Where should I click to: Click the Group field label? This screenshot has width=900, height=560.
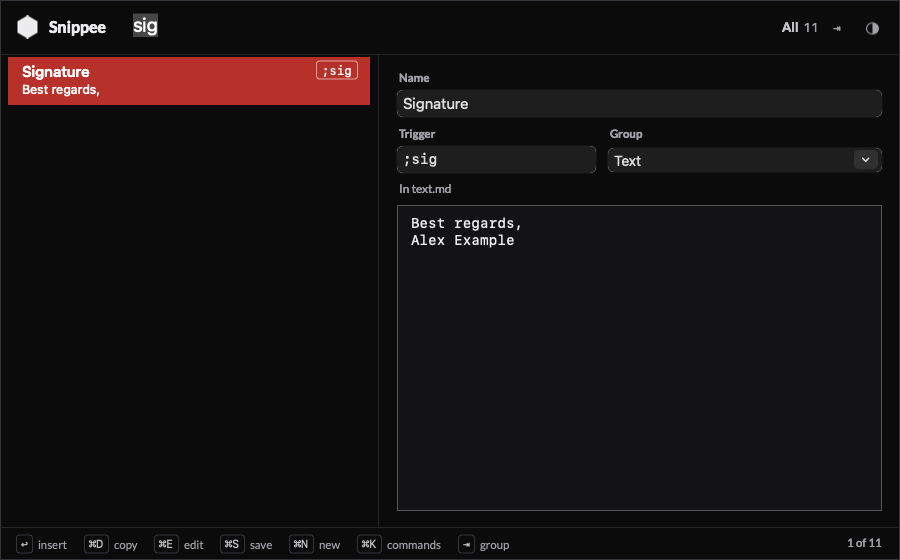pyautogui.click(x=626, y=134)
